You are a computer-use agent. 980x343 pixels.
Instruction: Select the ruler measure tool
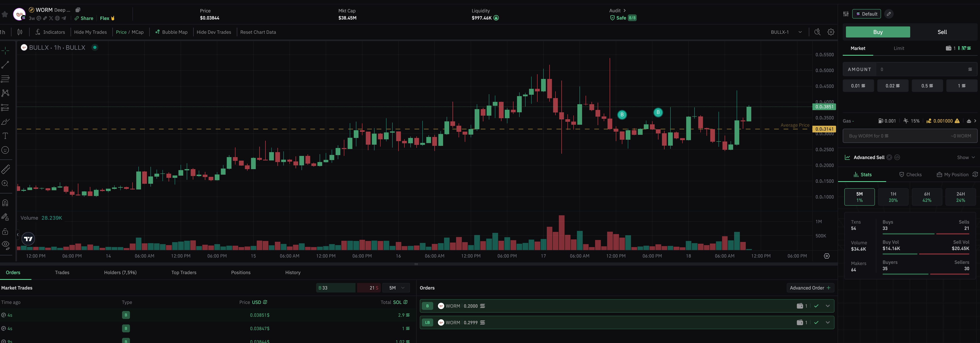[x=5, y=169]
